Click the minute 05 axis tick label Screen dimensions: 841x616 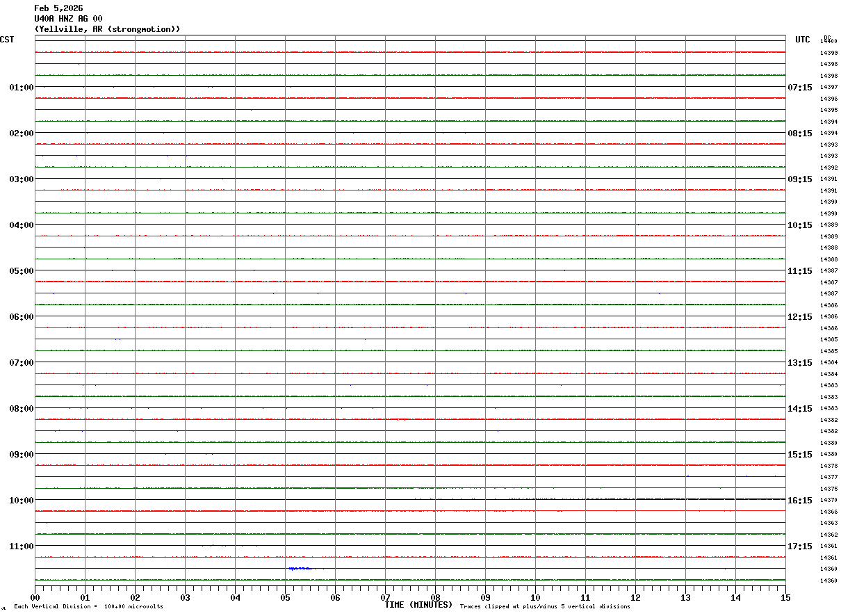[286, 598]
